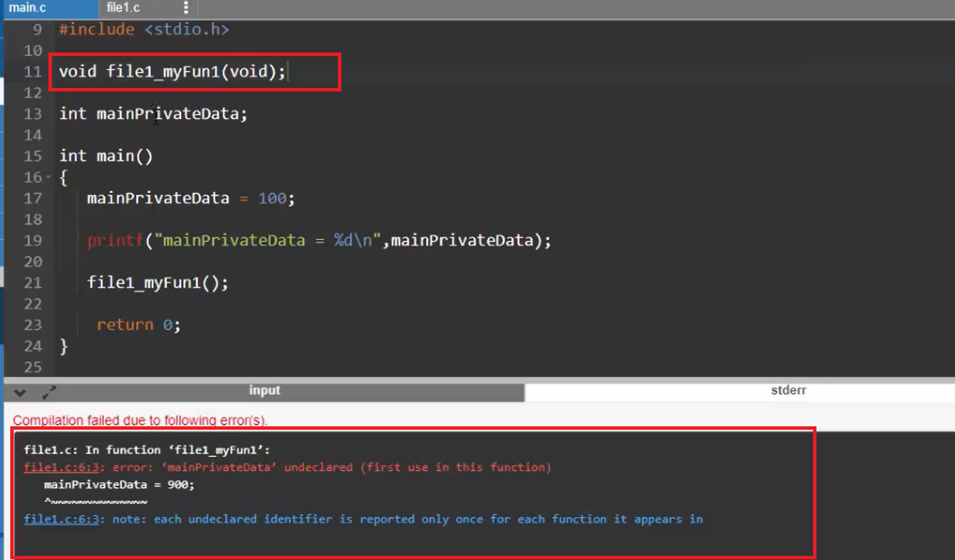Image resolution: width=955 pixels, height=560 pixels.
Task: Click the #include stdio.h line
Action: pos(144,29)
